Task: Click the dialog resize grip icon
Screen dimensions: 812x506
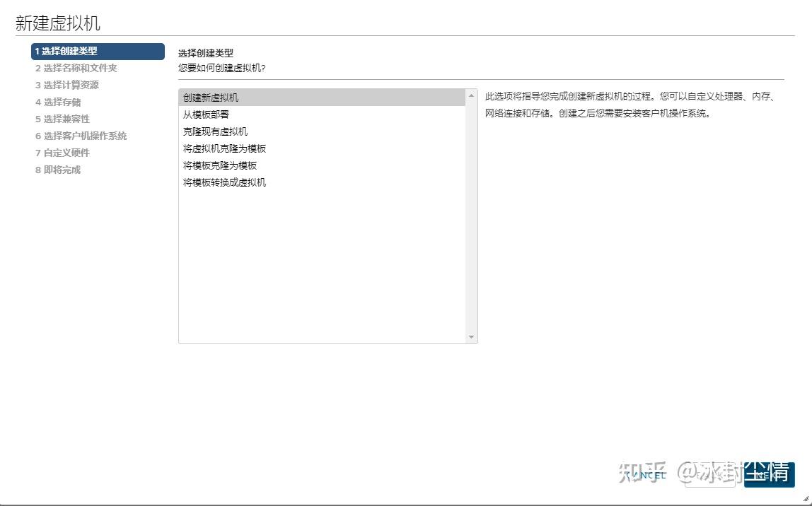Action: coord(805,499)
